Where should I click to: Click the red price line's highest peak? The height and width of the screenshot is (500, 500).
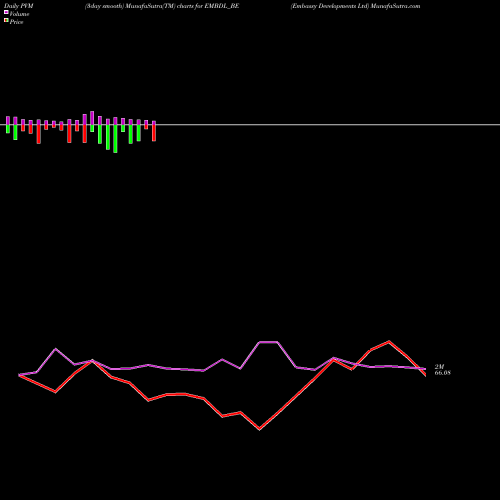point(389,341)
